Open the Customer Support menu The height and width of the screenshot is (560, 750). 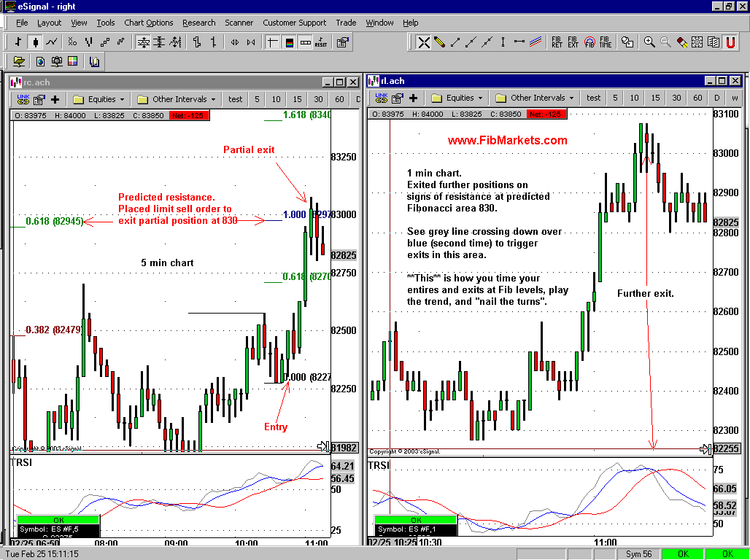coord(294,23)
